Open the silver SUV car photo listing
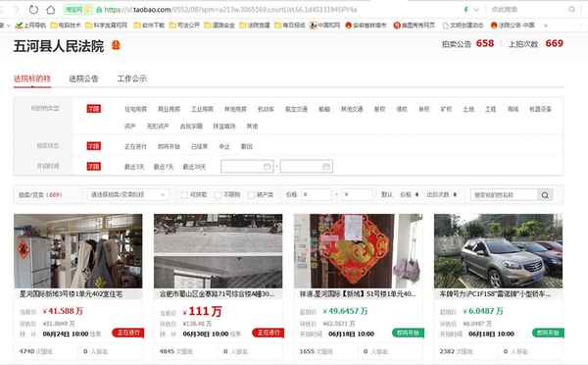 (x=499, y=251)
